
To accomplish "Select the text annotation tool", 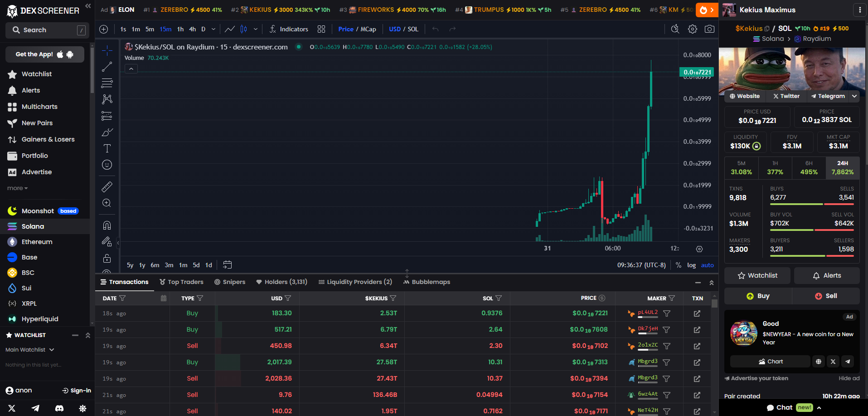I will click(x=107, y=148).
